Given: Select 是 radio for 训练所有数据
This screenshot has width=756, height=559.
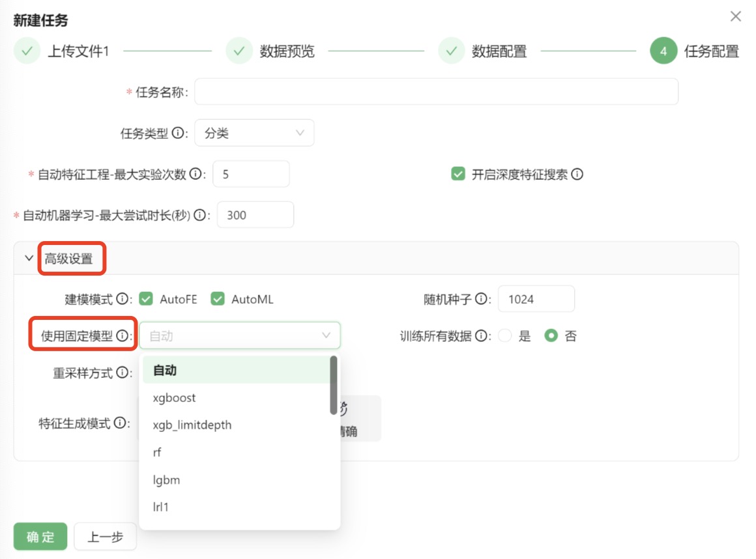Looking at the screenshot, I should [505, 336].
